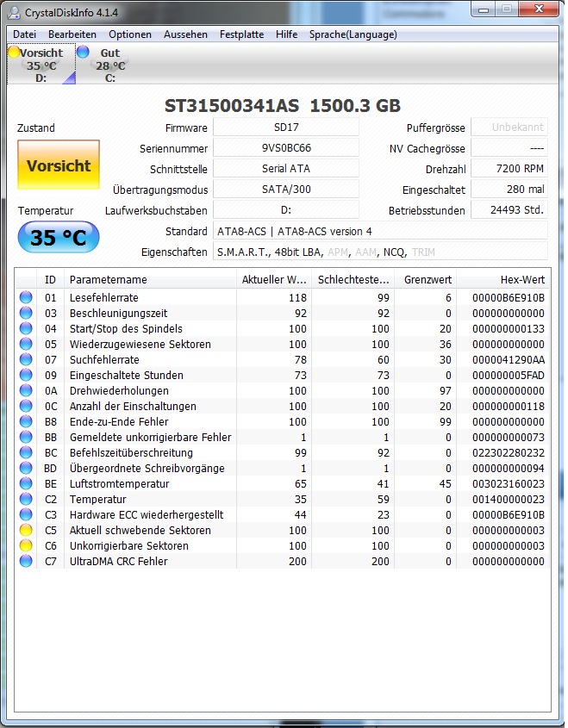Select the Suchfehlerrate parameter name
The width and height of the screenshot is (568, 728).
pos(104,359)
